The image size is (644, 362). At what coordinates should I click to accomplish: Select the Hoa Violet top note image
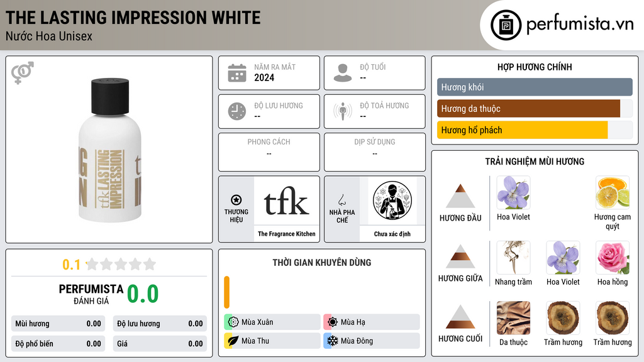click(513, 193)
